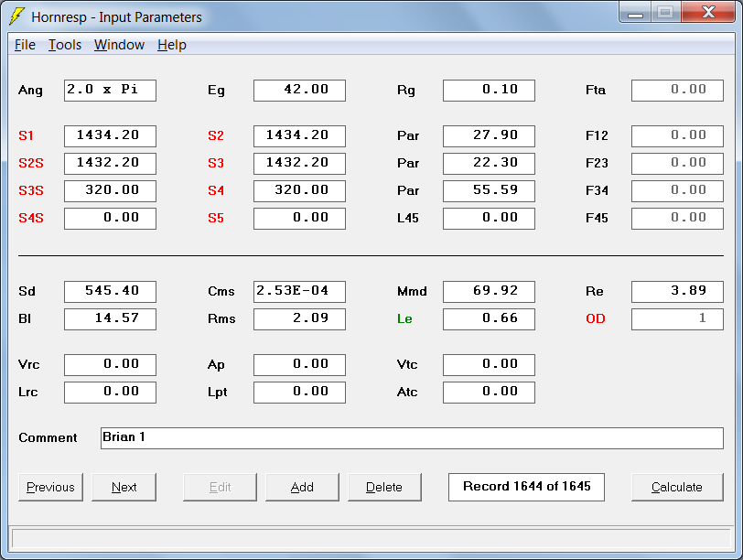Click the Hornresp lightning bolt title icon

click(x=16, y=16)
